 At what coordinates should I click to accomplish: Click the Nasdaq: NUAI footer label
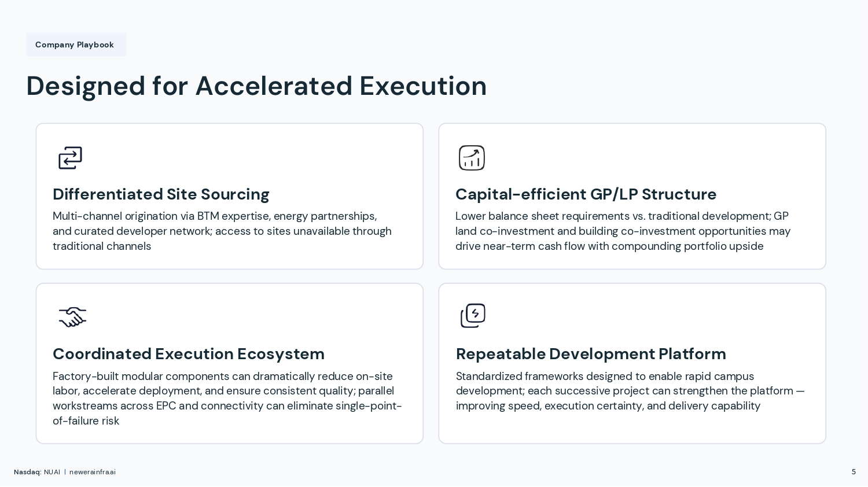pos(37,473)
